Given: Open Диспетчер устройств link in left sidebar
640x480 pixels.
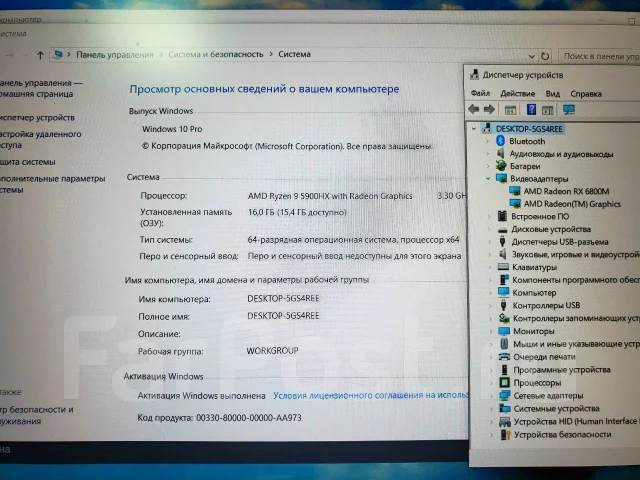Looking at the screenshot, I should (x=37, y=118).
